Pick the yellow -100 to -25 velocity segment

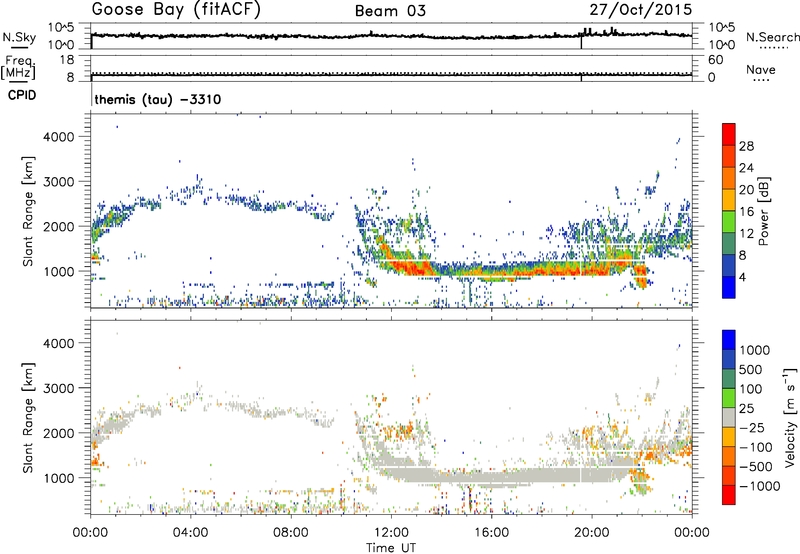click(x=729, y=438)
